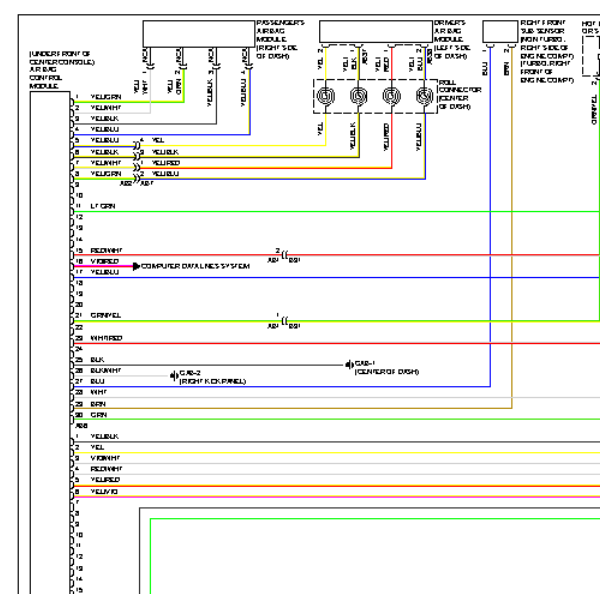Click the YEL/VIO wire label
The height and width of the screenshot is (594, 600).
104,491
